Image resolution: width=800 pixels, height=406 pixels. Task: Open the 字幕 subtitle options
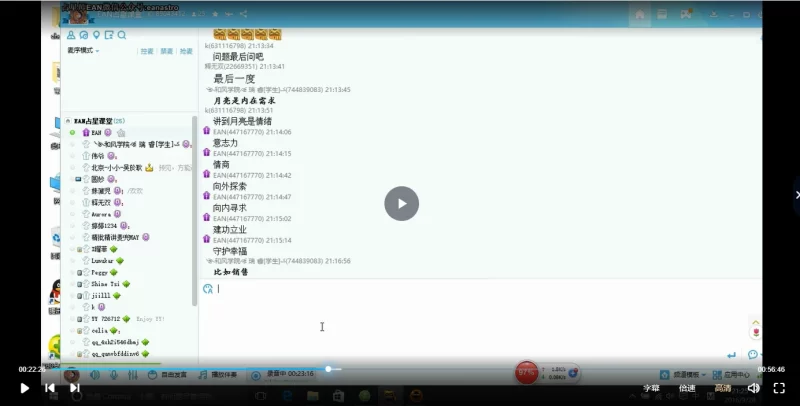651,388
